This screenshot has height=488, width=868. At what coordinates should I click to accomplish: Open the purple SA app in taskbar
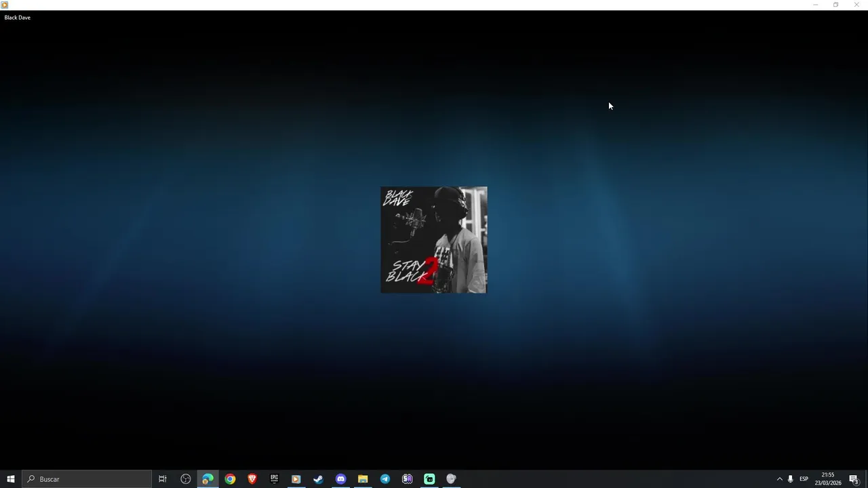(407, 479)
